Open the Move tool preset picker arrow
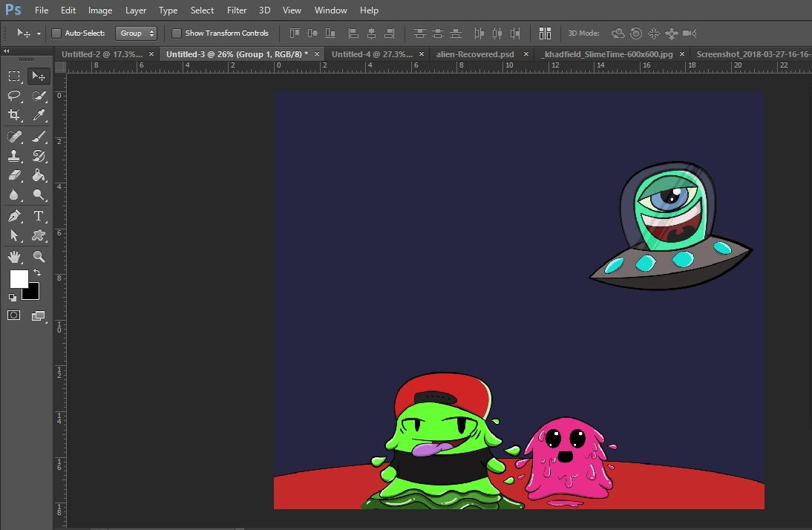The height and width of the screenshot is (530, 812). [39, 33]
